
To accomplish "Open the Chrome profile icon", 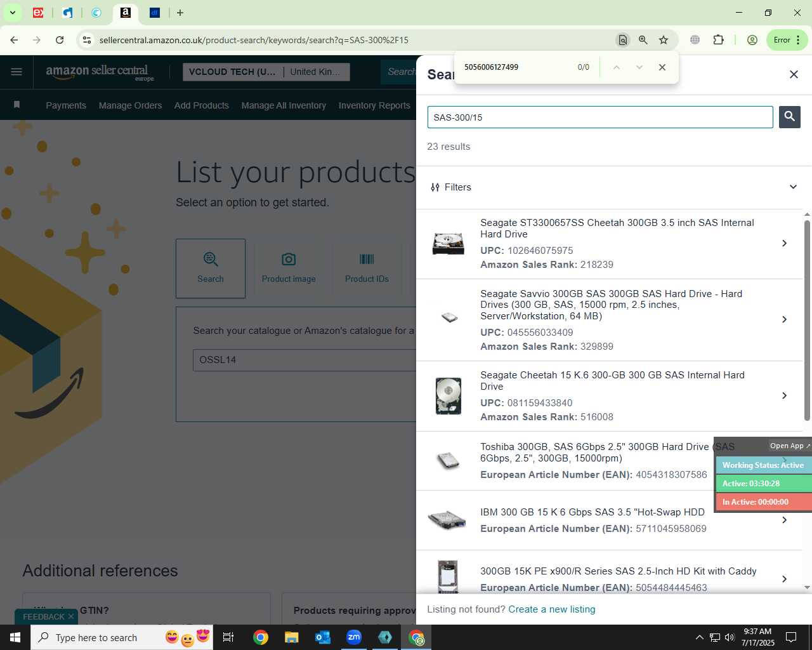I will pos(752,40).
